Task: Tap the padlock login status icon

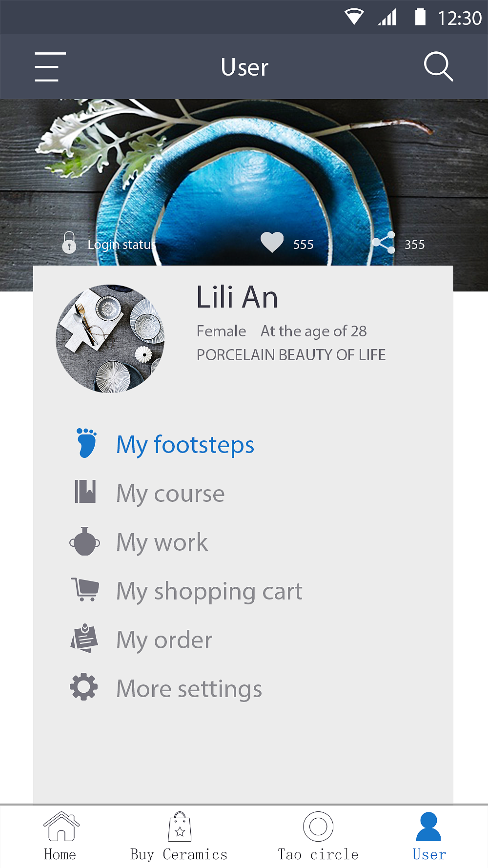Action: pyautogui.click(x=69, y=243)
